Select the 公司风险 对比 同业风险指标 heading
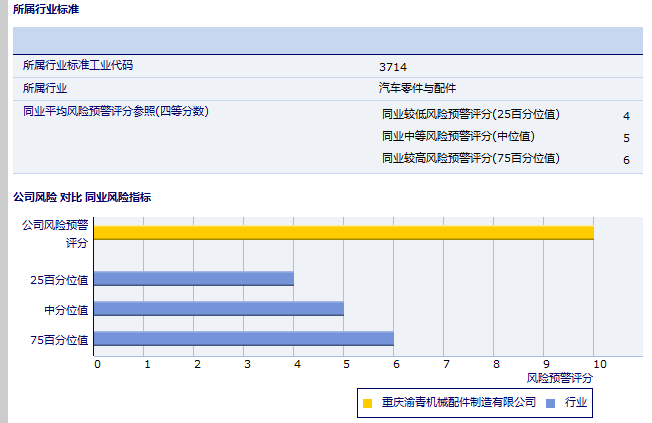 [x=81, y=197]
